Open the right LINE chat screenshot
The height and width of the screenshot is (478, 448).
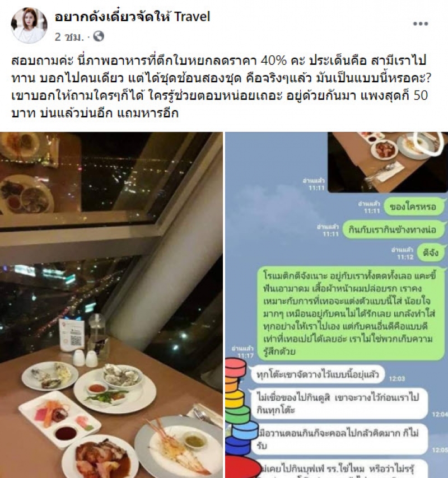click(x=337, y=305)
